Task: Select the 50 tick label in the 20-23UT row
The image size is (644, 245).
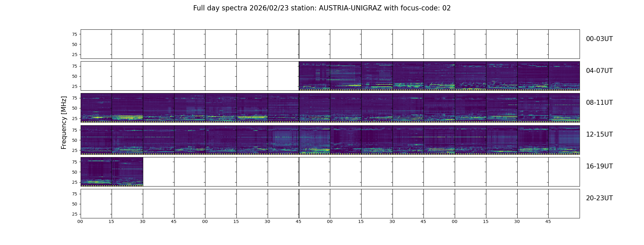Action: [x=75, y=204]
